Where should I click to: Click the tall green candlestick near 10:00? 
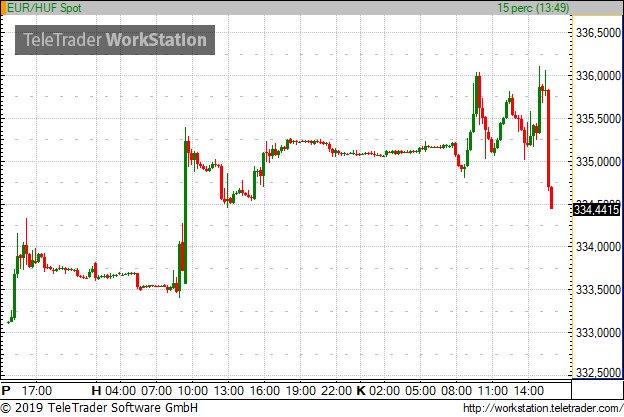[x=185, y=211]
